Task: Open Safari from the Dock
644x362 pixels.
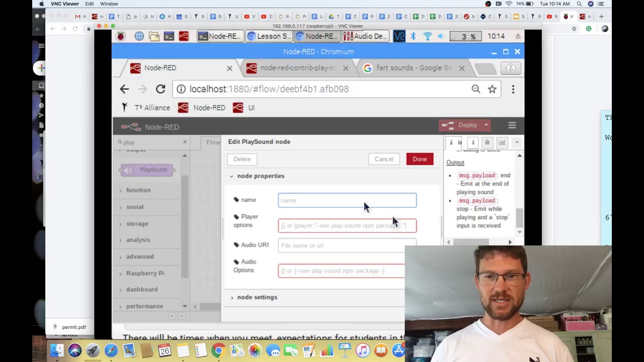Action: coord(111,350)
